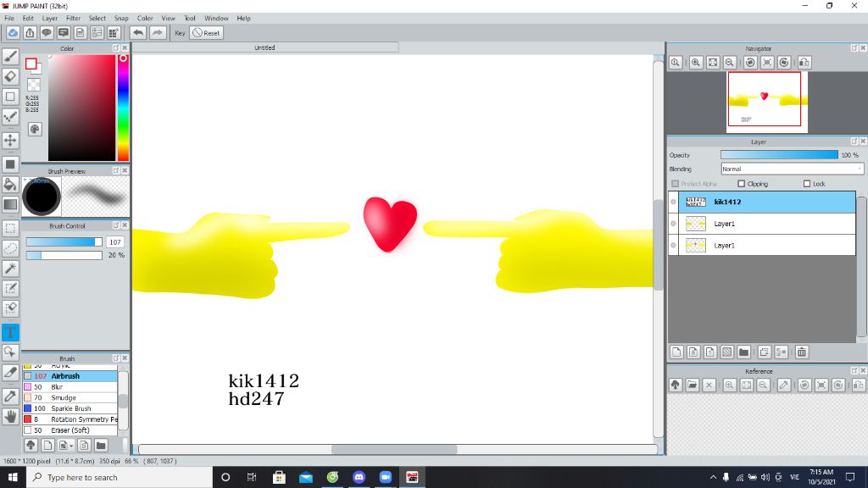
Task: Zoom in using Navigator zoom-in icon
Action: click(x=696, y=63)
